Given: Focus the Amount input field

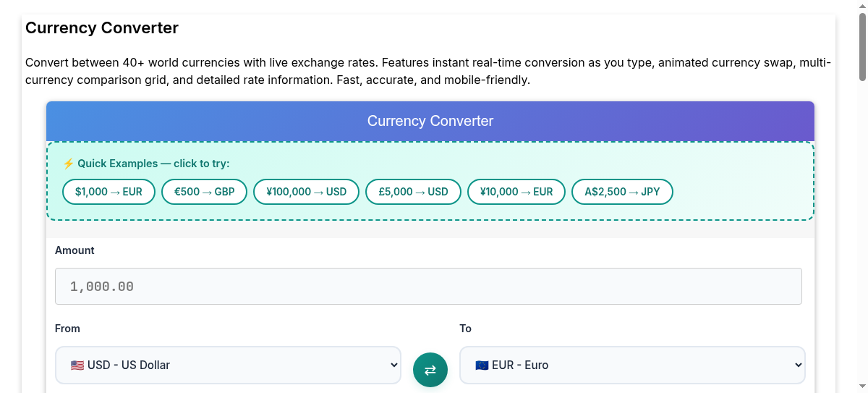Looking at the screenshot, I should tap(428, 287).
